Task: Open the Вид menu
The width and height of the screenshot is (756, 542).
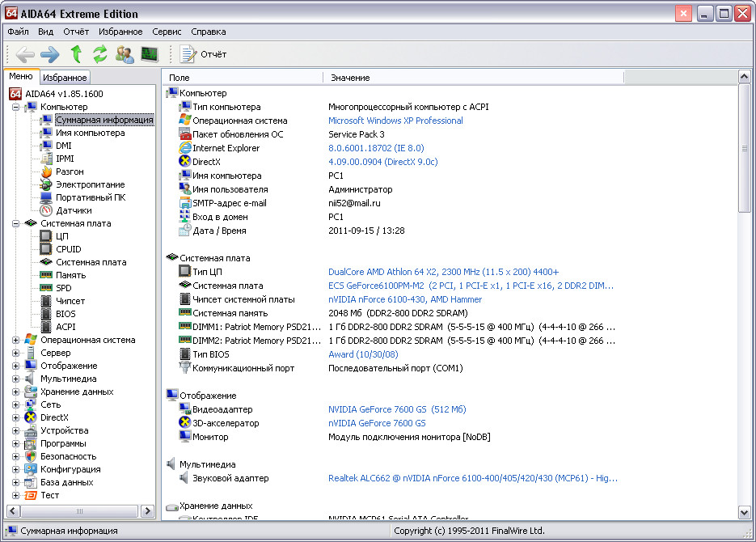Action: pyautogui.click(x=46, y=32)
